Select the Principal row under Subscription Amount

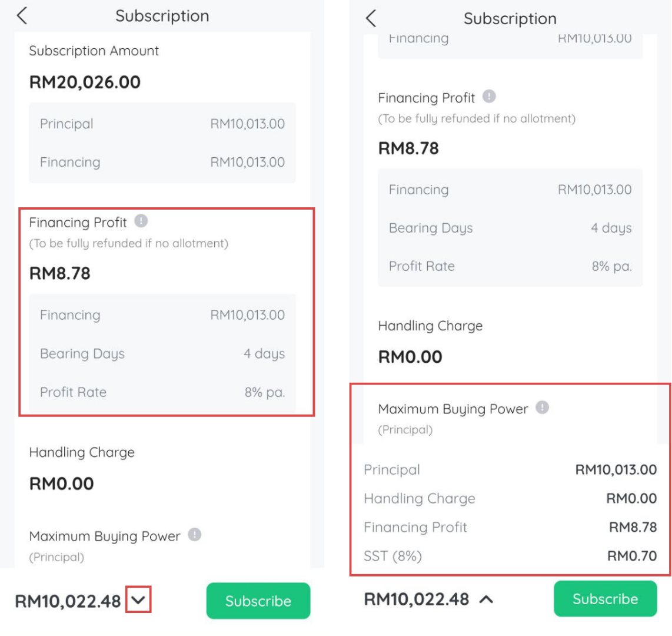pos(162,124)
